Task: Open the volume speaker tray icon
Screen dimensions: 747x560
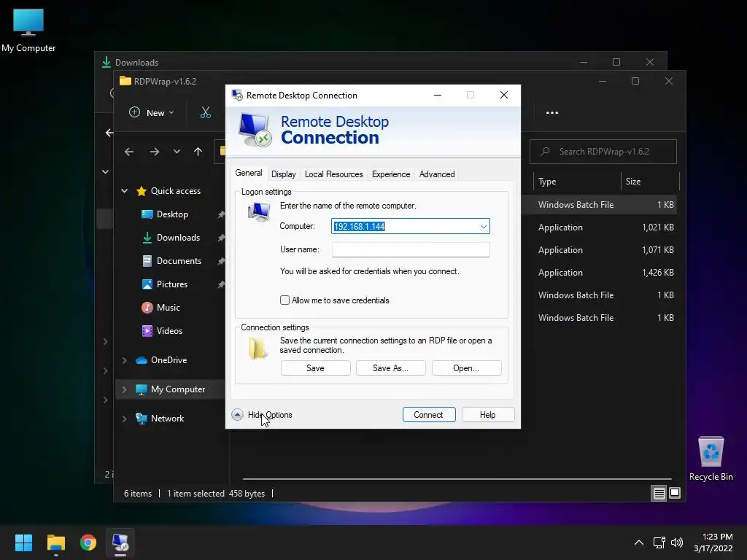Action: pyautogui.click(x=676, y=542)
